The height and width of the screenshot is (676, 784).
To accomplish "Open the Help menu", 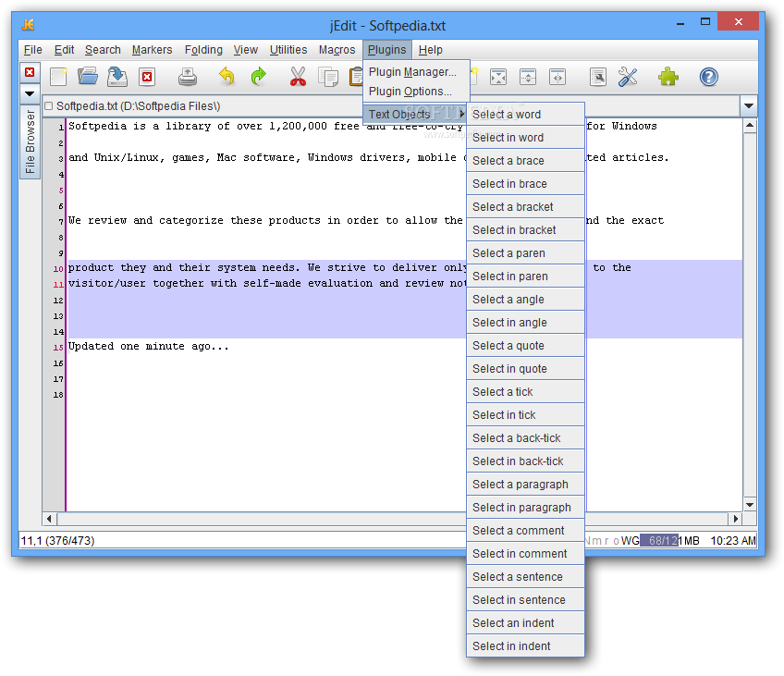I will (431, 50).
